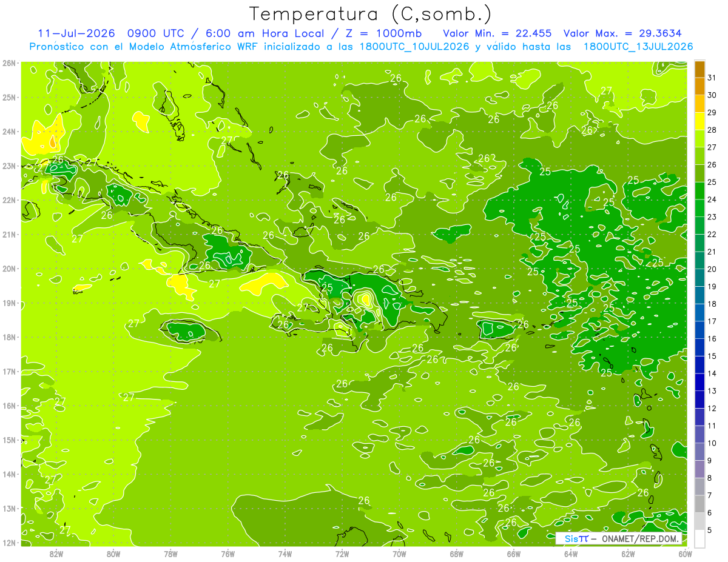Click the legend value "7"
The width and height of the screenshot is (728, 562).
pyautogui.click(x=710, y=495)
